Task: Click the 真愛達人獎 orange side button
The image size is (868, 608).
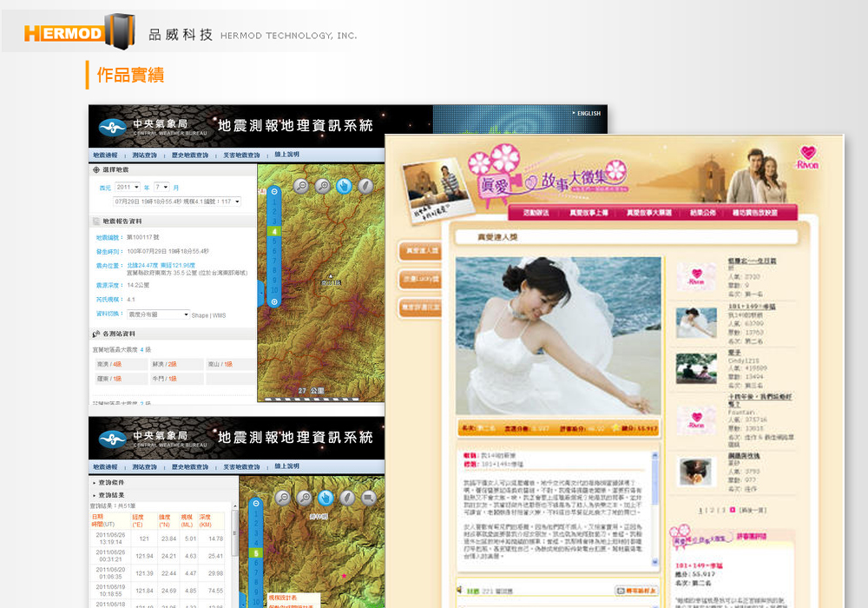Action: click(x=420, y=251)
